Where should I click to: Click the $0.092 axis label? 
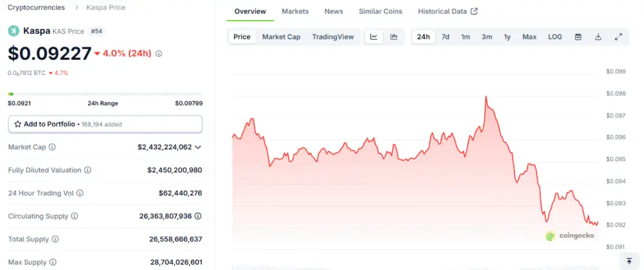tap(616, 225)
